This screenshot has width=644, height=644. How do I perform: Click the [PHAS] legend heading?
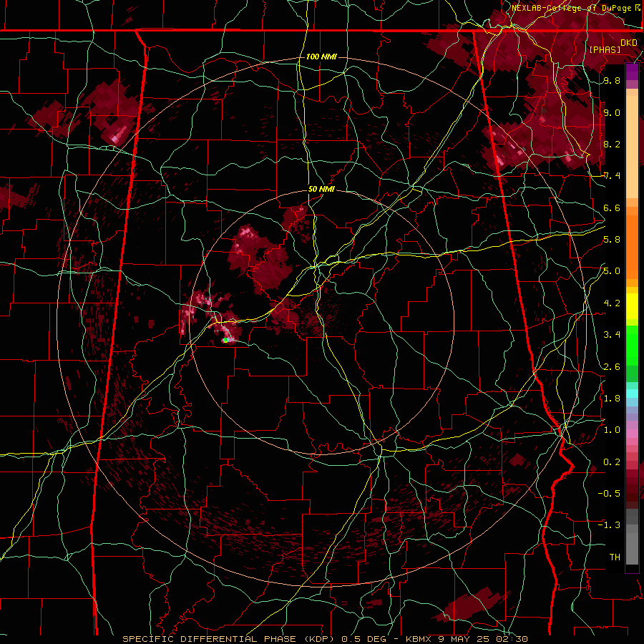point(605,50)
